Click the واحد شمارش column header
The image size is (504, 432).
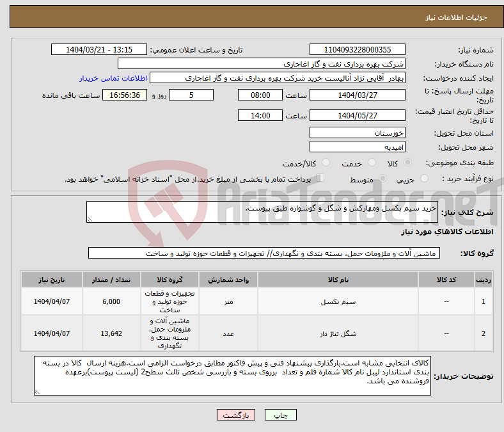pos(228,280)
